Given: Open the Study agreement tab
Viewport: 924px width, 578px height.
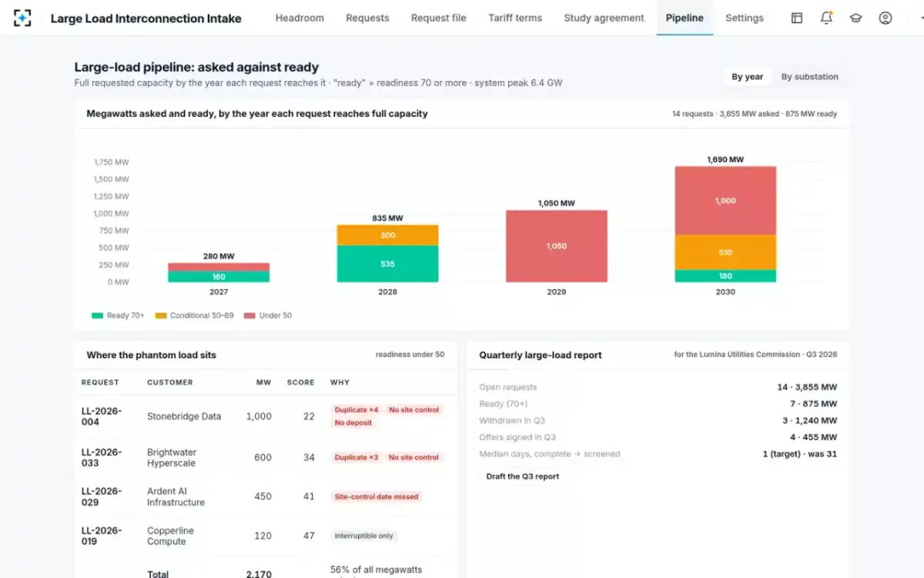Looking at the screenshot, I should [604, 18].
